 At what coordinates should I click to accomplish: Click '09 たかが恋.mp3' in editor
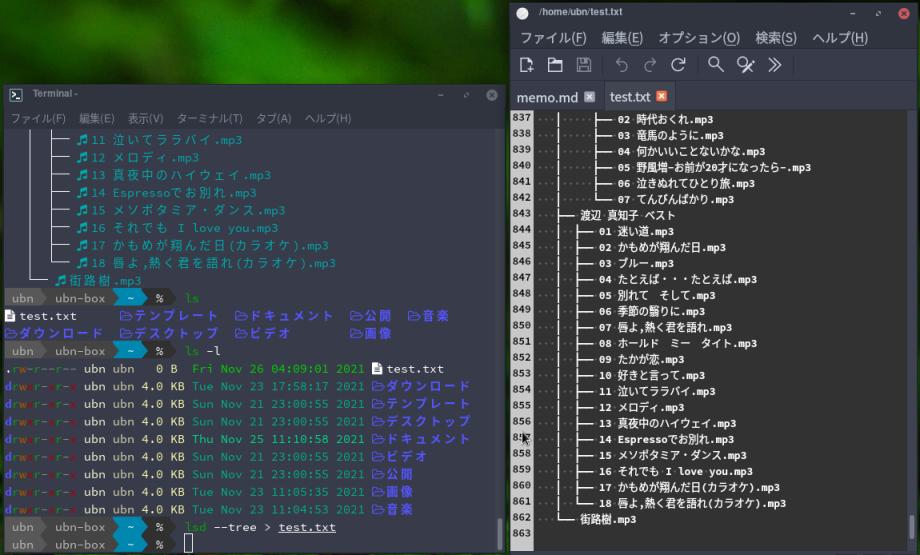coord(641,359)
